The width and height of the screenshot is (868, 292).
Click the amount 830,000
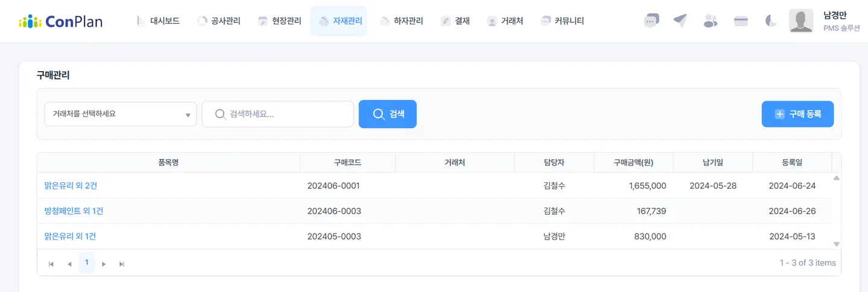pyautogui.click(x=650, y=236)
